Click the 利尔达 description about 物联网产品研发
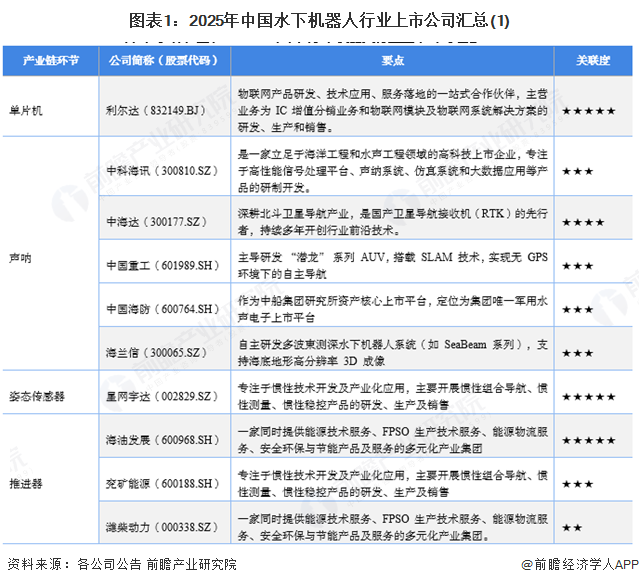This screenshot has height=585, width=639. coord(392,110)
